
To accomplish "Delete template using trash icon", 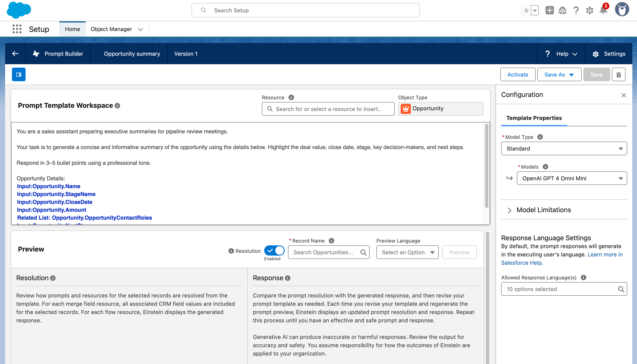I will (x=618, y=74).
